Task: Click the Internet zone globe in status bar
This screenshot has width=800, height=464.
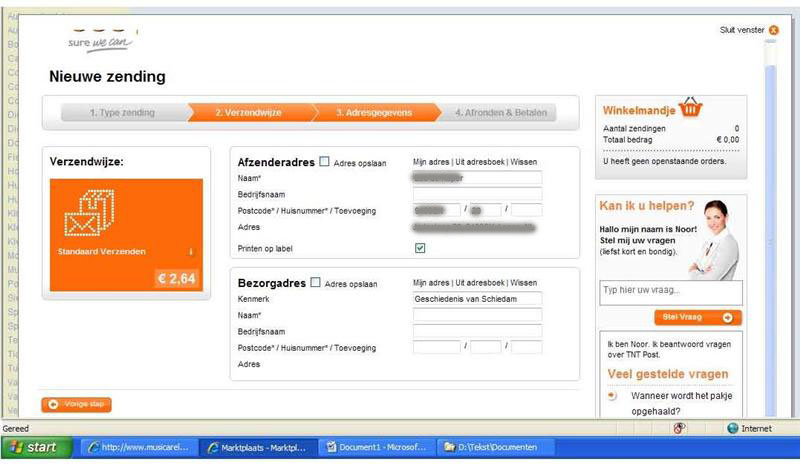Action: pos(732,428)
